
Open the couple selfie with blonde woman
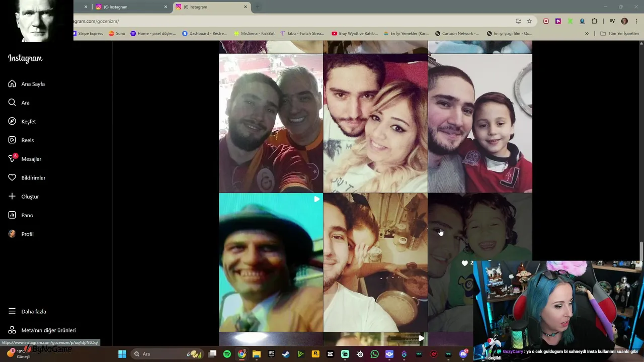[375, 123]
